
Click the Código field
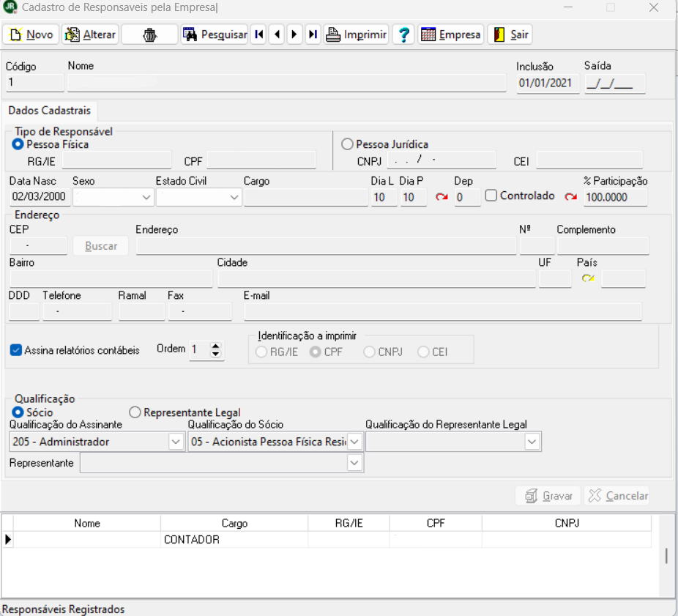click(x=35, y=83)
